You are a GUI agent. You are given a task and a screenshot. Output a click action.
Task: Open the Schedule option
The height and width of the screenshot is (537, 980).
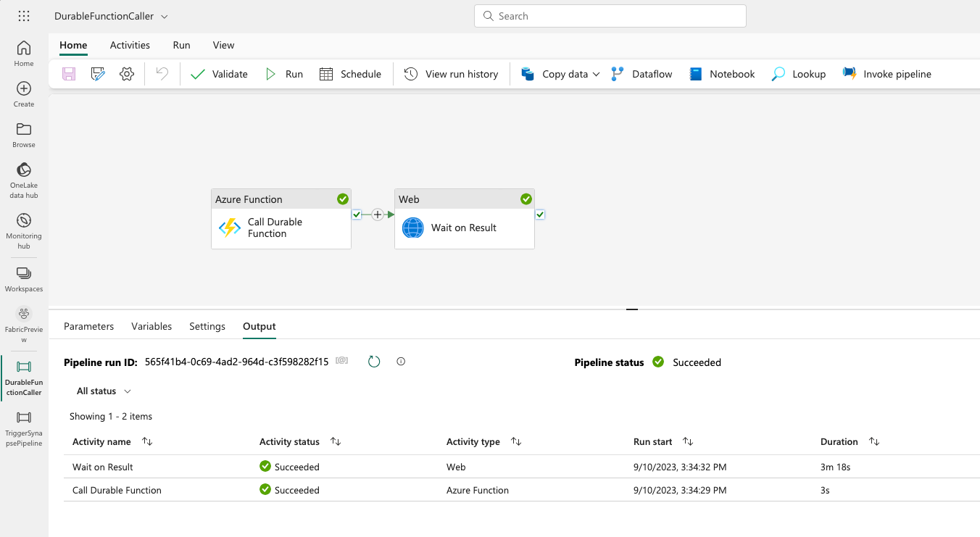pos(350,74)
